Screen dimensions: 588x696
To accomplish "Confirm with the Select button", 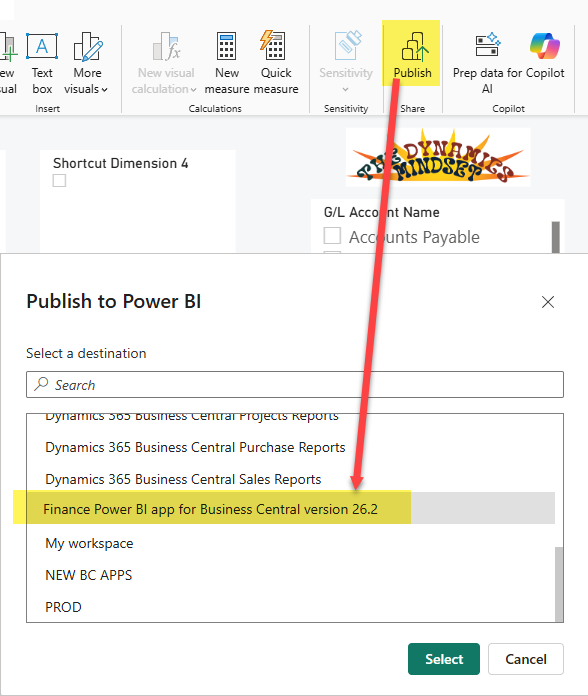I will click(444, 659).
